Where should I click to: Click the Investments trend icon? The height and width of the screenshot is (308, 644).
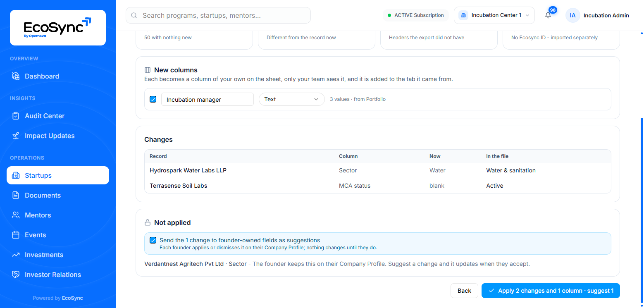[16, 255]
